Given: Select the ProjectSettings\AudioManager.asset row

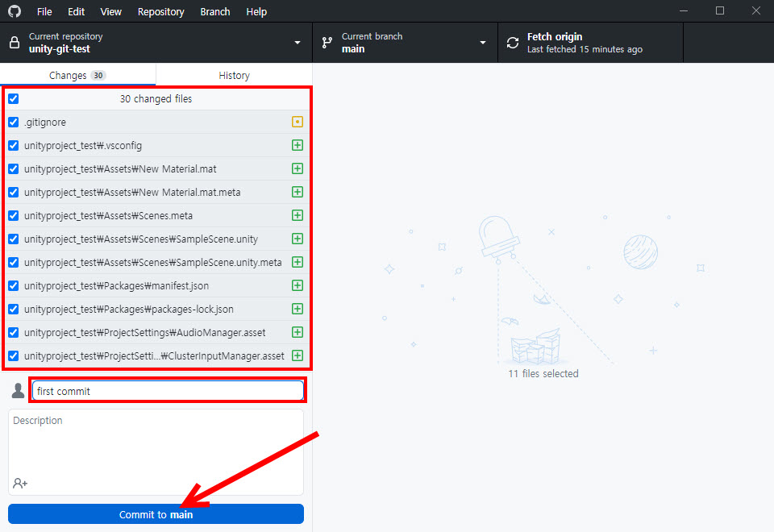Looking at the screenshot, I should click(x=157, y=332).
